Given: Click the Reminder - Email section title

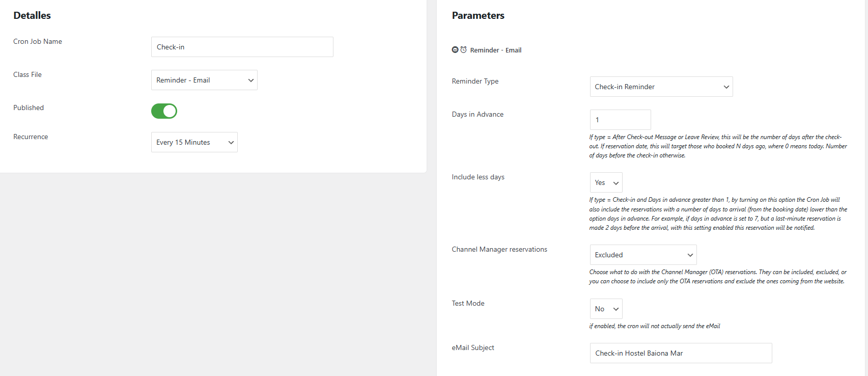Looking at the screenshot, I should [x=495, y=50].
